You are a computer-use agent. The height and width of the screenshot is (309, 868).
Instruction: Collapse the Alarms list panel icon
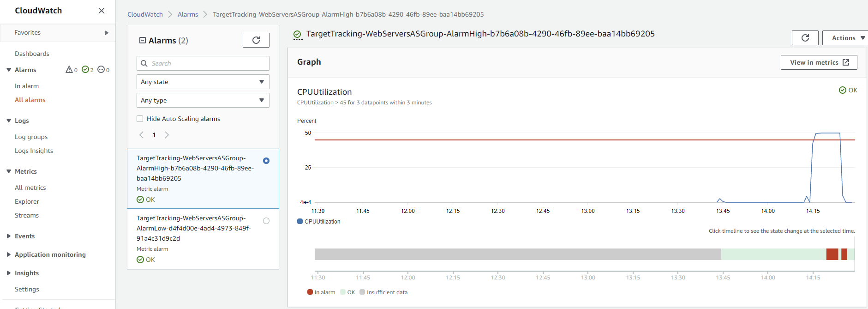[x=143, y=40]
